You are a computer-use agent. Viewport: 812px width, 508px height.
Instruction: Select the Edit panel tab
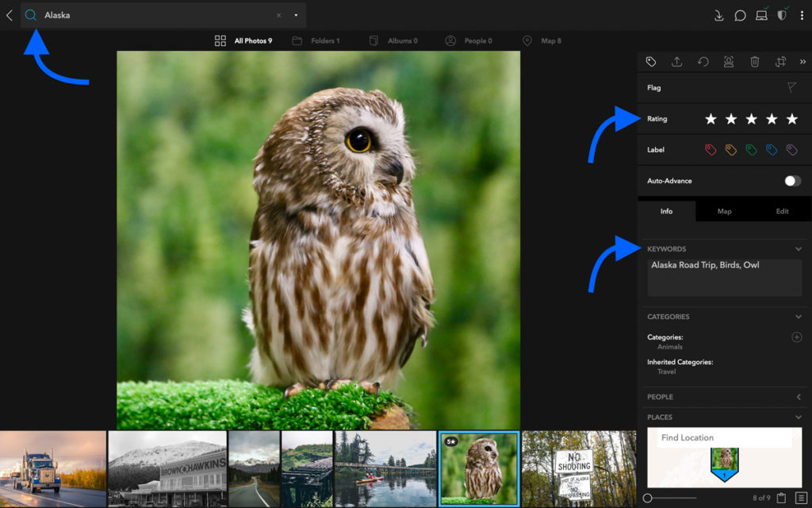point(782,211)
